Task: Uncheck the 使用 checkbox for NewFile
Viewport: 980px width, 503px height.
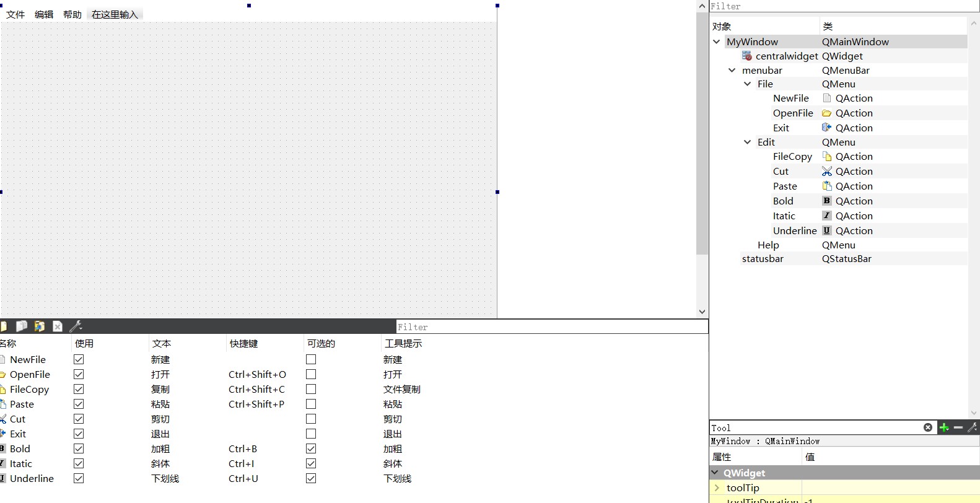Action: (79, 359)
